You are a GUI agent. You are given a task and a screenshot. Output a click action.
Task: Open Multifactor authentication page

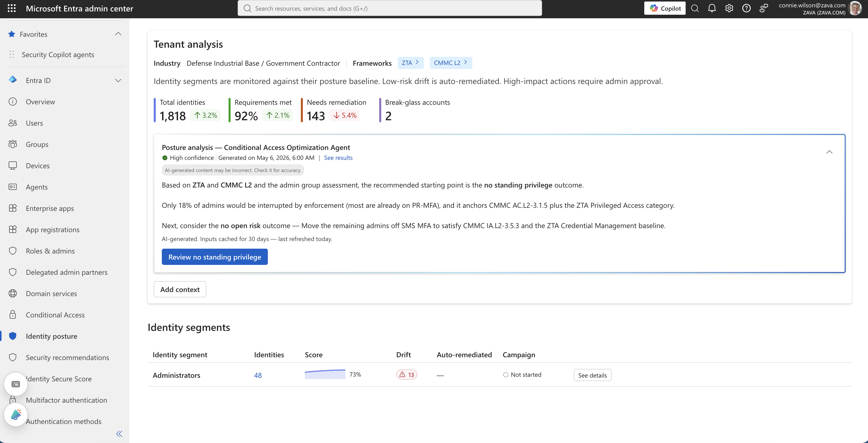(66, 400)
